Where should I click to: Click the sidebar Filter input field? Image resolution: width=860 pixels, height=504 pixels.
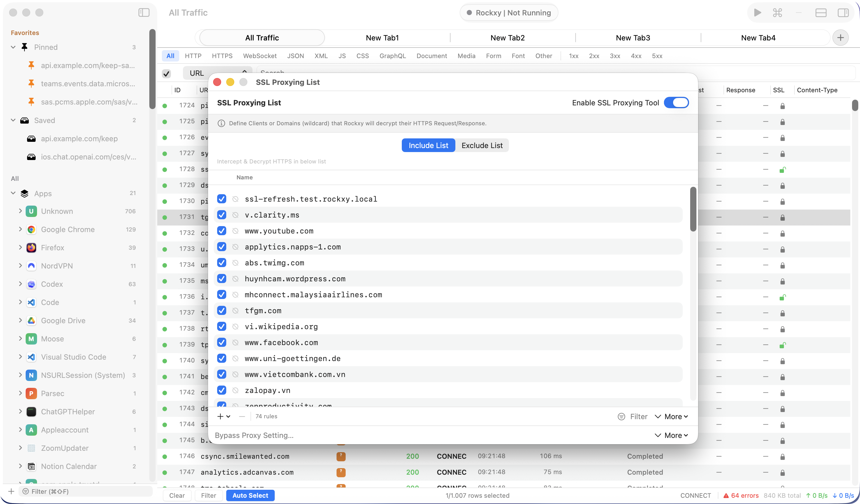85,491
